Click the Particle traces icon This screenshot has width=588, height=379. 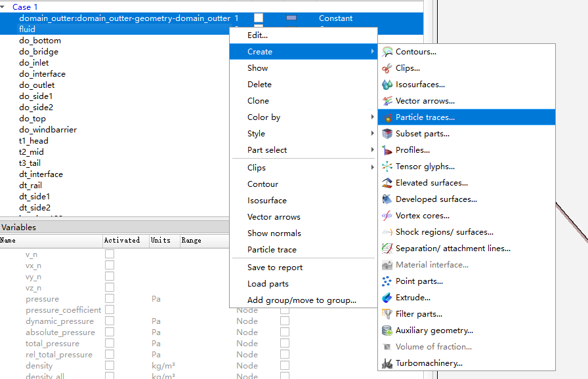click(387, 117)
